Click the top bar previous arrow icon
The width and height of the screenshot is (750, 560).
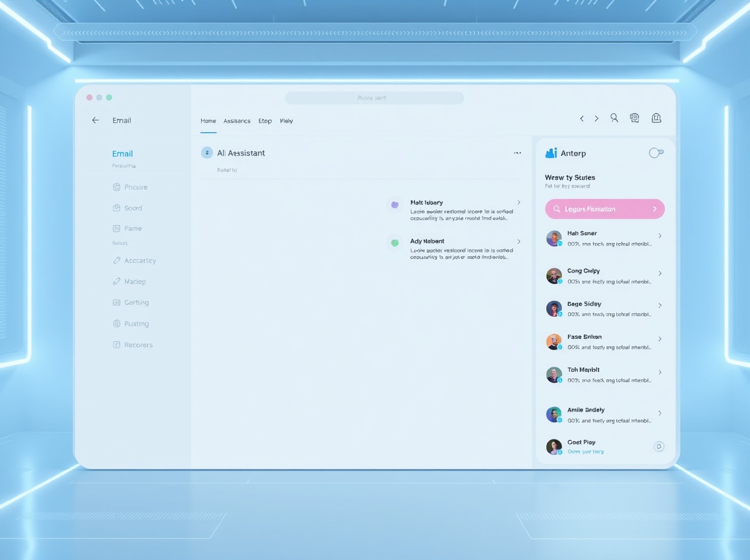coord(582,119)
